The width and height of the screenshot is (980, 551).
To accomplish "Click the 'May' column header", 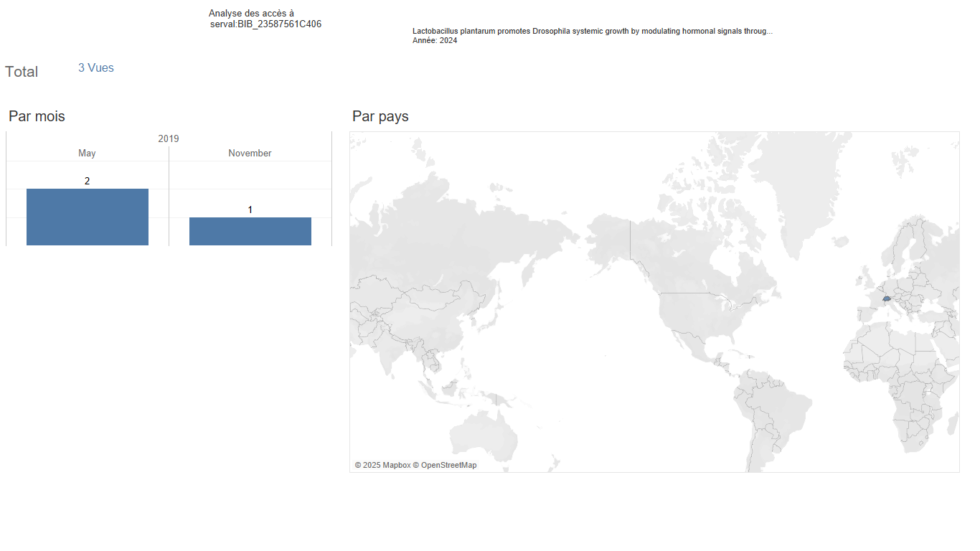I will click(x=87, y=154).
